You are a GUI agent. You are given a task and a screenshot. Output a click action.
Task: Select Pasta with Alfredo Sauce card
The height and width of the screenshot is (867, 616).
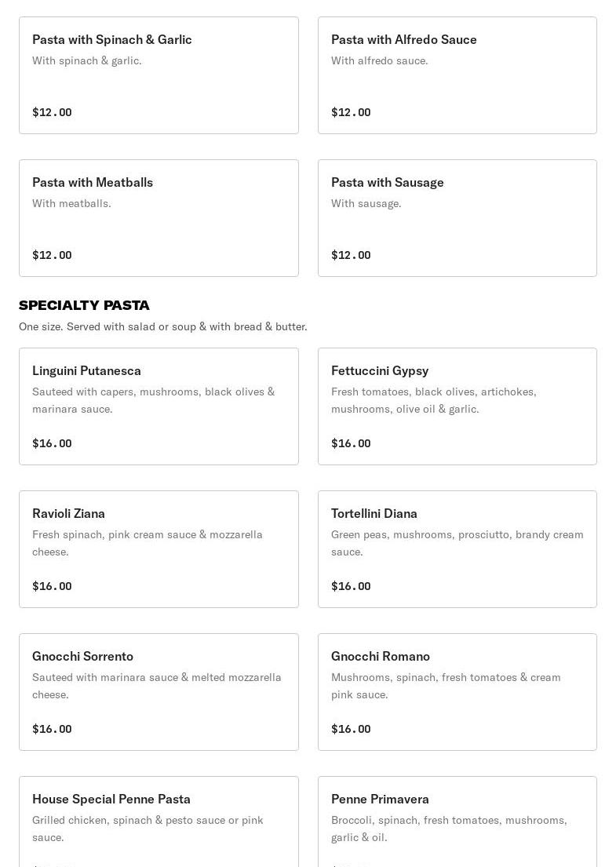point(457,75)
